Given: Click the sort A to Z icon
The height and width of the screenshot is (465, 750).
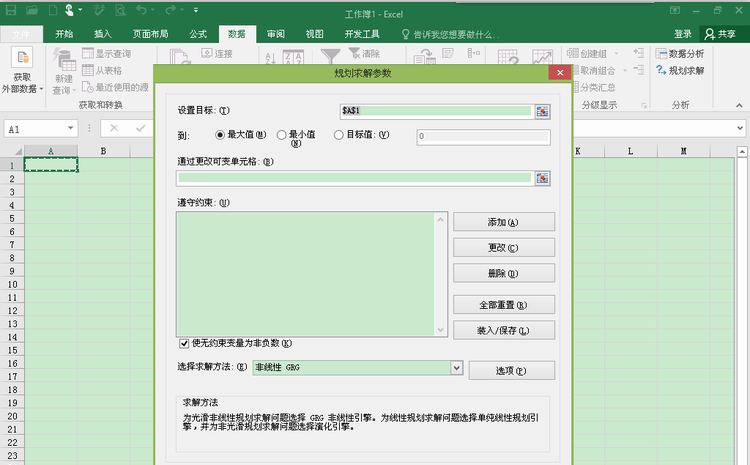Looking at the screenshot, I should (270, 57).
